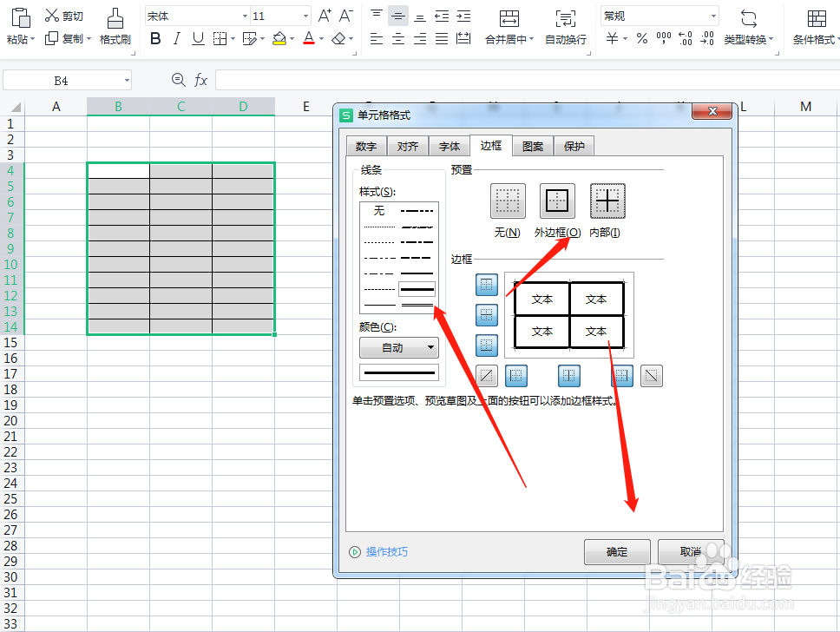Apply the 无(N) no-border preset
Viewport: 840px width, 632px height.
508,201
